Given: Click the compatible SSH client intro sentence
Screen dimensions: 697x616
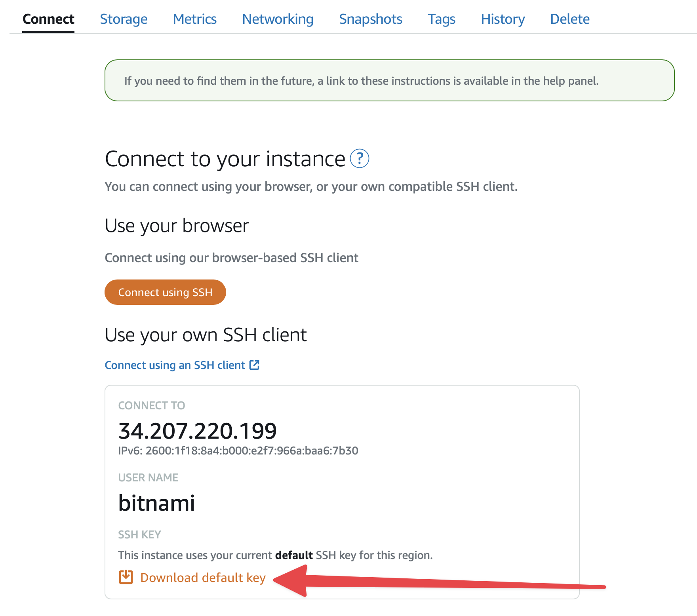Looking at the screenshot, I should click(311, 186).
